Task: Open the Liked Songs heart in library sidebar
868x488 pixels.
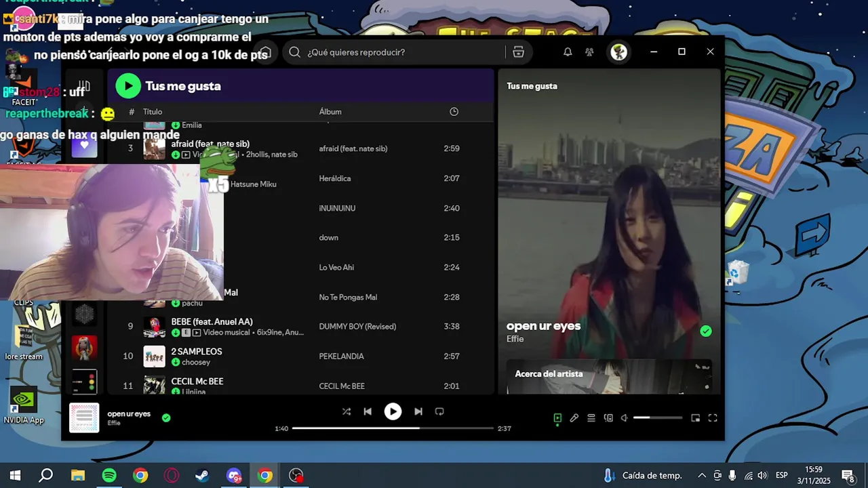Action: click(84, 145)
